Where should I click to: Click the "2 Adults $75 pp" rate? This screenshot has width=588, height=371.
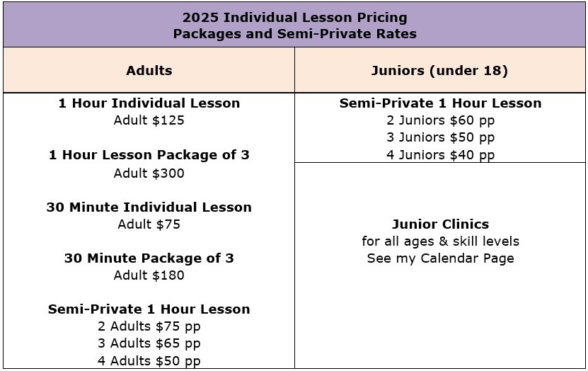149,326
